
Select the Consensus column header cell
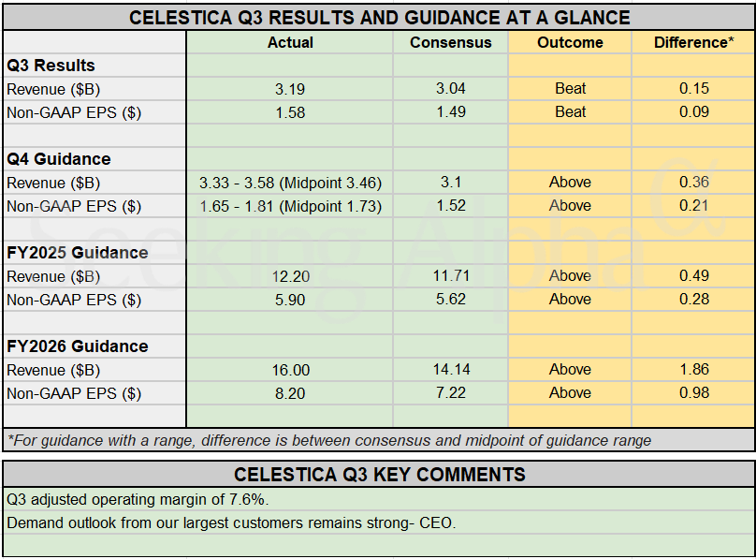450,42
